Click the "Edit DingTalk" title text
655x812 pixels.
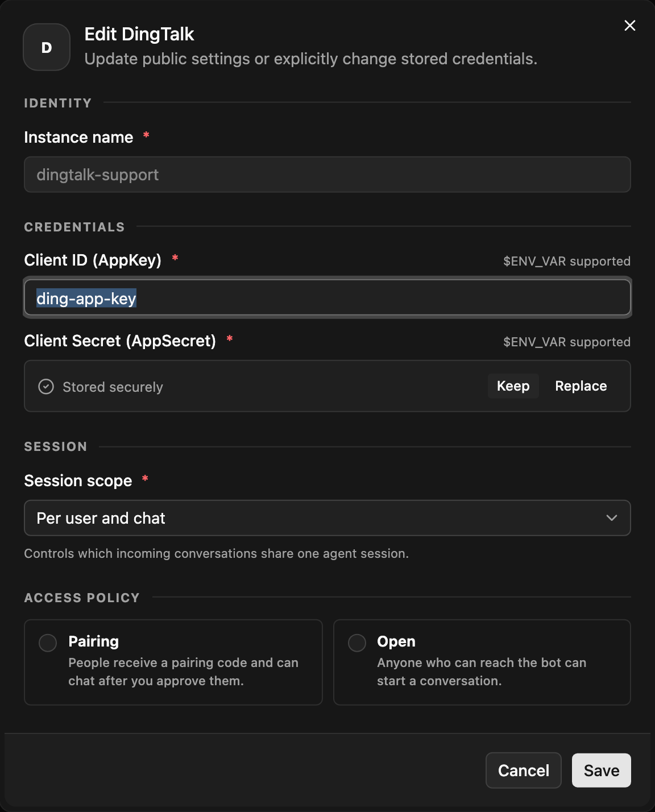(139, 34)
